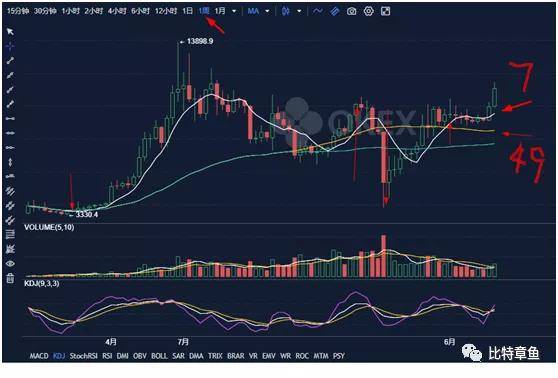Open the ROC indicator
Image resolution: width=558 pixels, height=378 pixels.
coord(302,356)
